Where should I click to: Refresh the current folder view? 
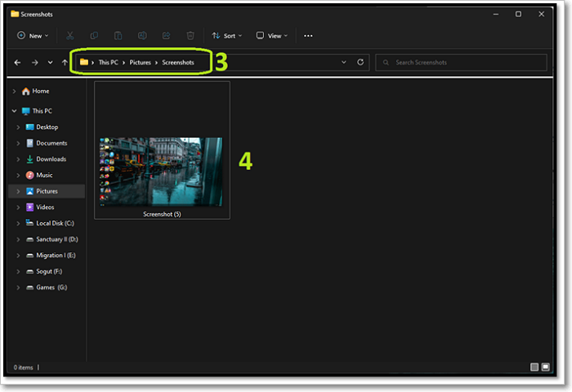[360, 62]
